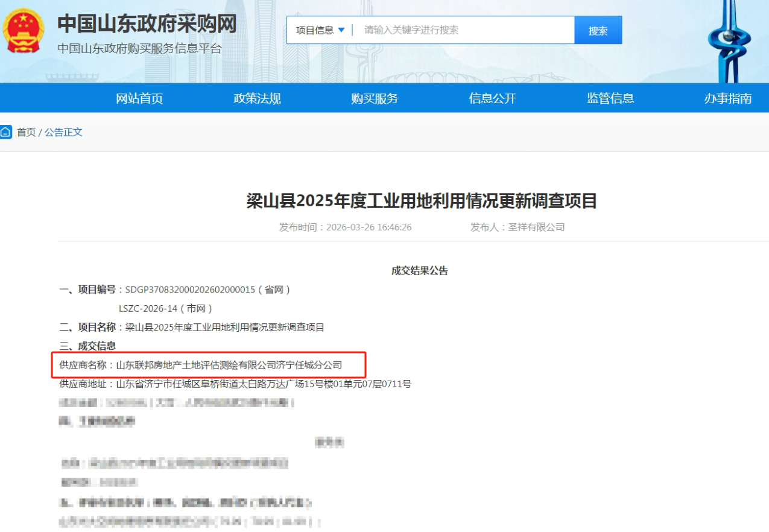Click the 公告正文 breadcrumb link
The width and height of the screenshot is (769, 532).
click(63, 132)
